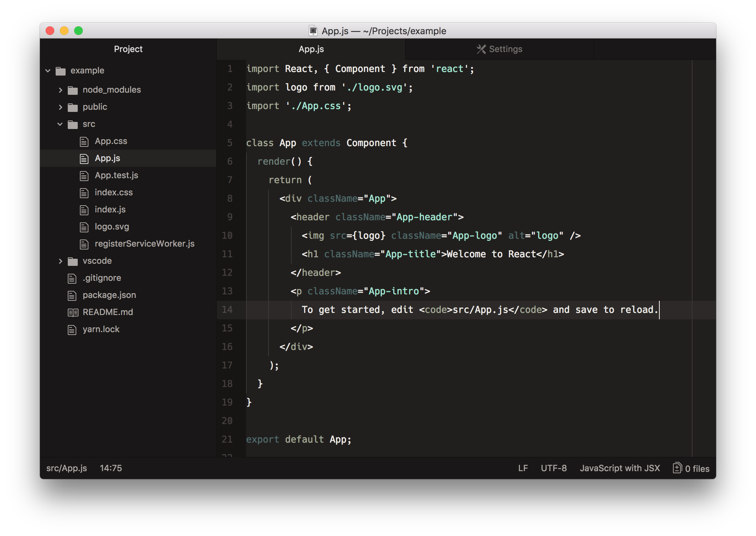Click the README.md book icon

[x=73, y=313]
